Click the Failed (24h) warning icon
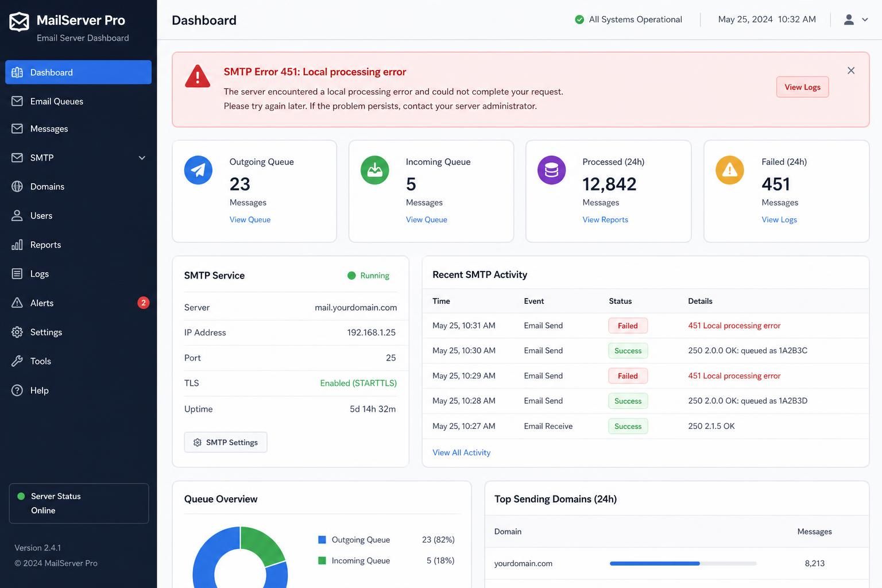Screen dimensions: 882x588 [730, 170]
